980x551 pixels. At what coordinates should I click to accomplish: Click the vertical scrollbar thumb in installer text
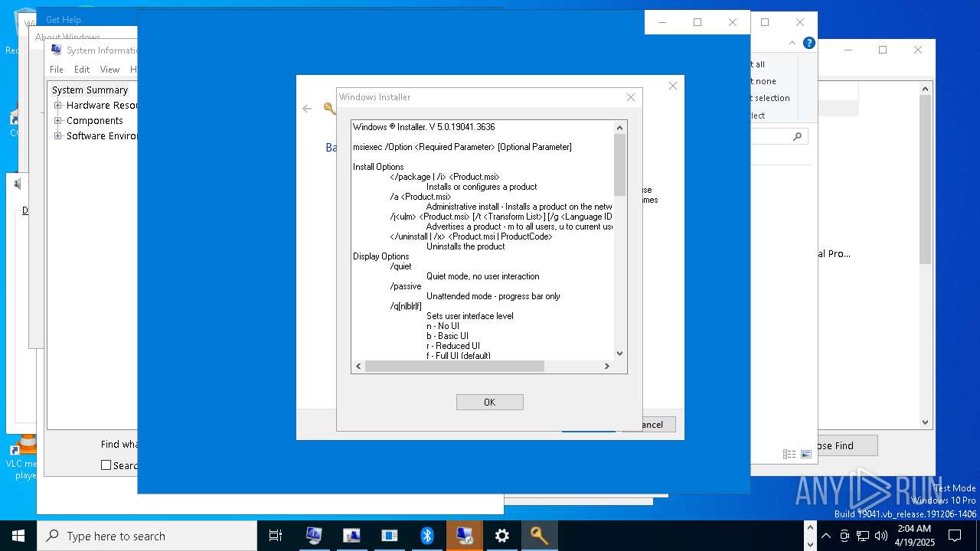620,165
